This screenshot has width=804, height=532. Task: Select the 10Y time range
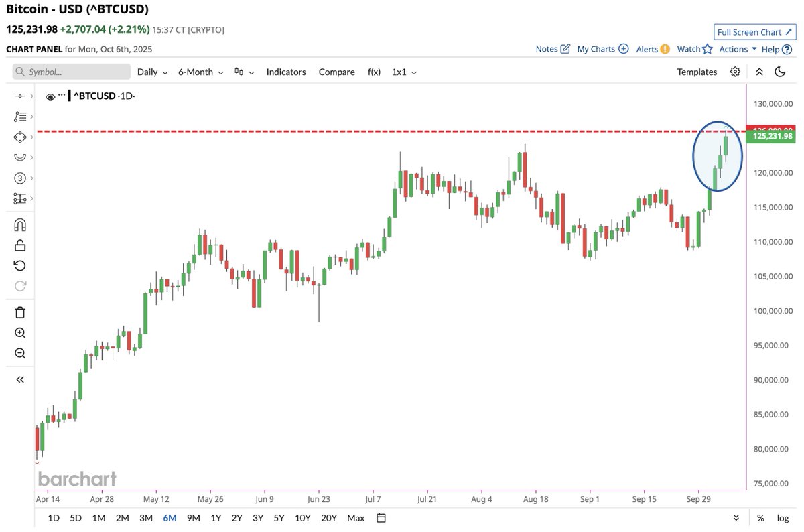tap(302, 518)
